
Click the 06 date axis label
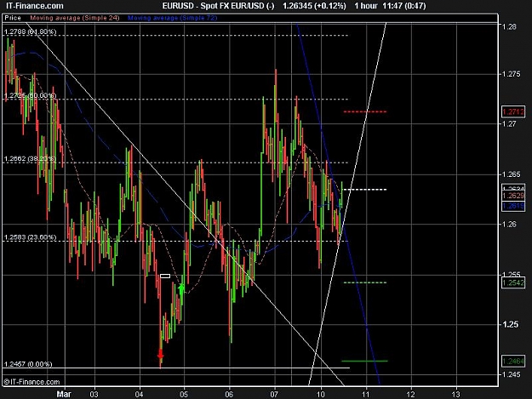[x=229, y=394]
